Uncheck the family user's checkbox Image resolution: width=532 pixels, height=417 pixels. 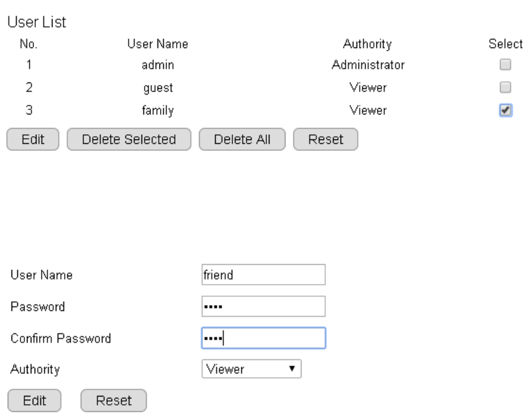point(505,110)
